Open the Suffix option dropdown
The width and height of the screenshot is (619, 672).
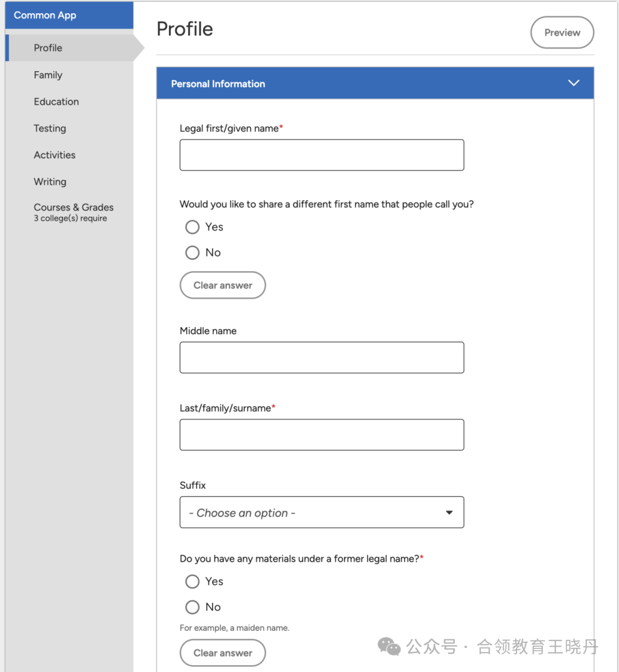322,513
